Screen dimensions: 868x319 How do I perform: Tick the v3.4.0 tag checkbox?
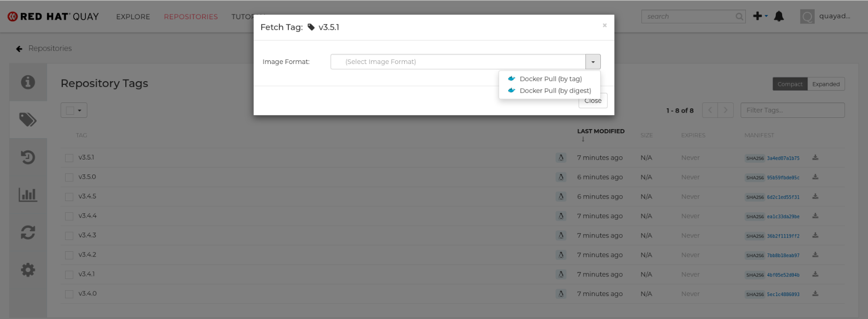tap(69, 294)
